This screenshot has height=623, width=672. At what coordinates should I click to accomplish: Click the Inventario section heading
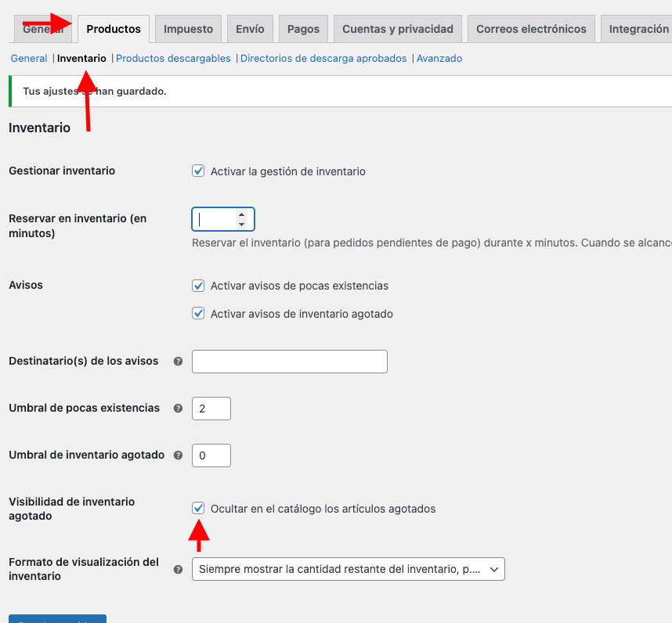pos(39,128)
